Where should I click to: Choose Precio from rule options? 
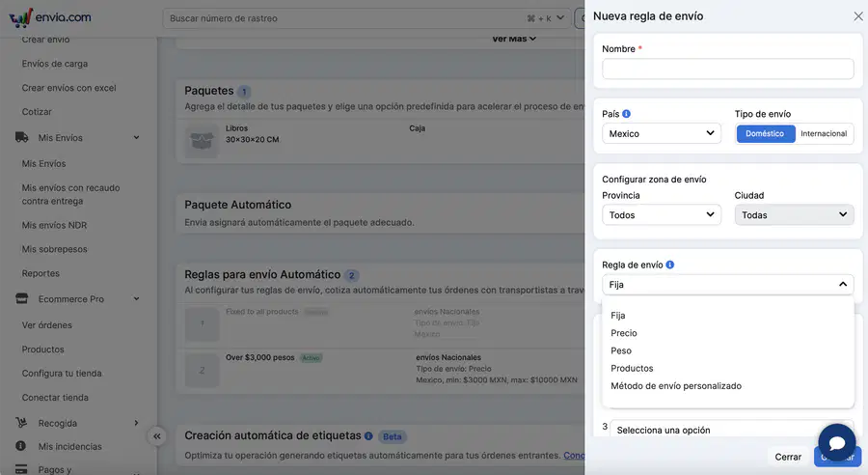(624, 333)
